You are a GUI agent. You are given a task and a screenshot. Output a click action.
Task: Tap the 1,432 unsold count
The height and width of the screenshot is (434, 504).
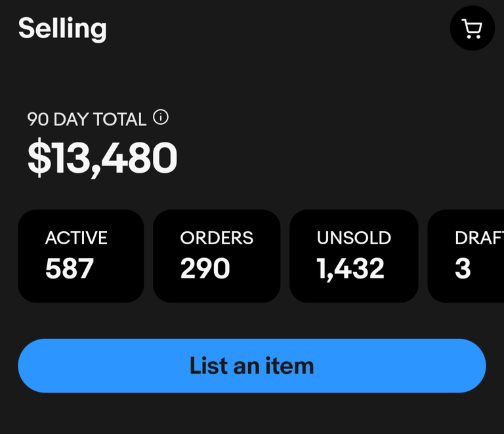click(x=350, y=269)
